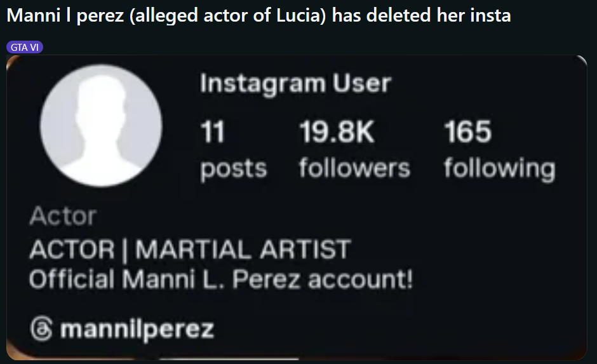Click the gray Actor category label
Screen dimensions: 597x364
64,216
